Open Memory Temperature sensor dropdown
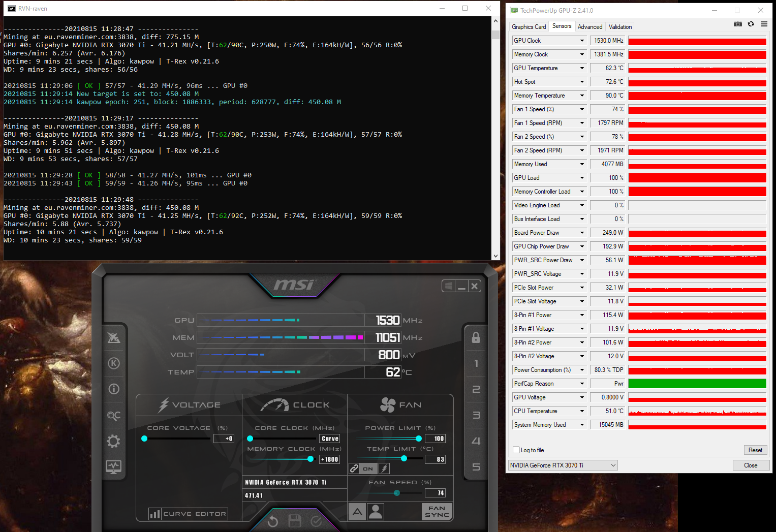 pyautogui.click(x=582, y=96)
